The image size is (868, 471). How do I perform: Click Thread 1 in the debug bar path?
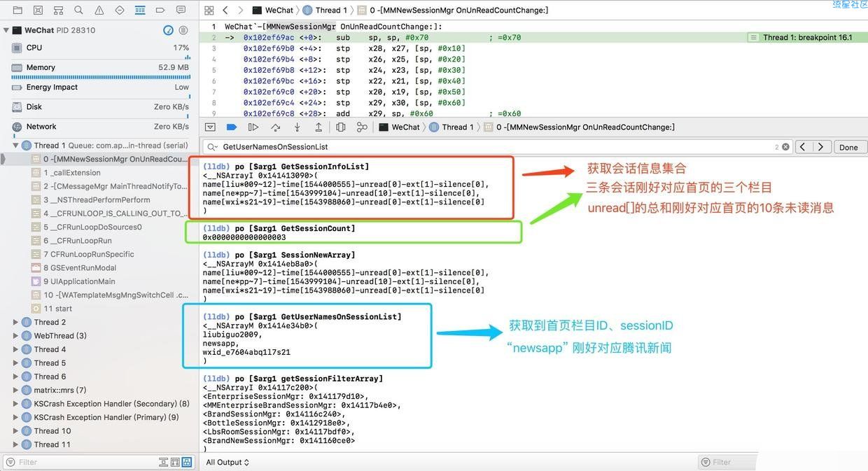(x=452, y=127)
